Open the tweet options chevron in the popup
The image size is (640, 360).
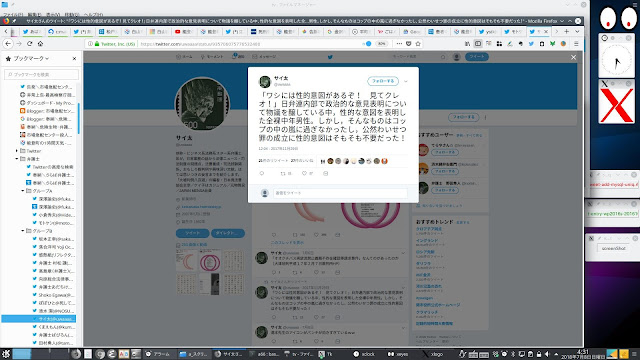tap(406, 81)
